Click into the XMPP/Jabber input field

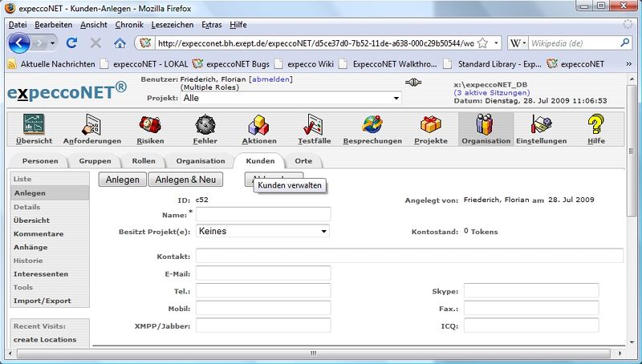pyautogui.click(x=263, y=326)
